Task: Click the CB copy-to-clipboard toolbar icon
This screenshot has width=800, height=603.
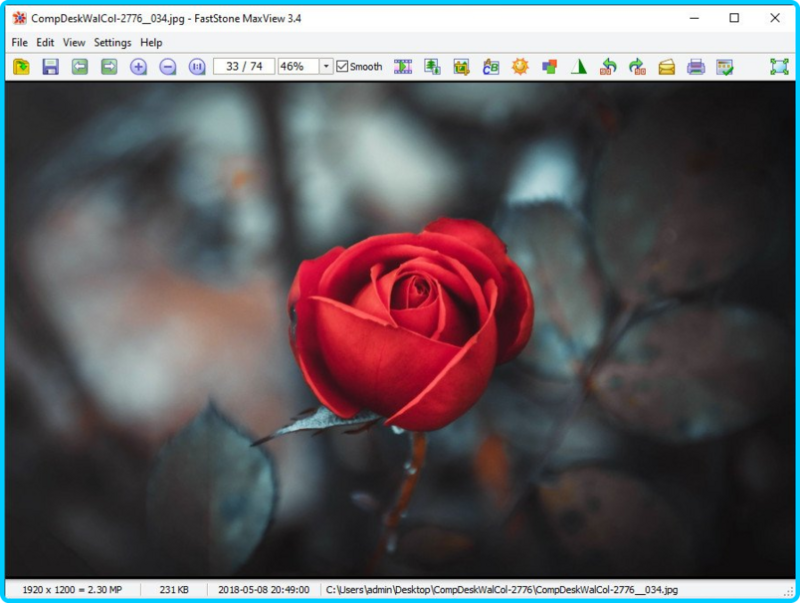Action: tap(491, 67)
